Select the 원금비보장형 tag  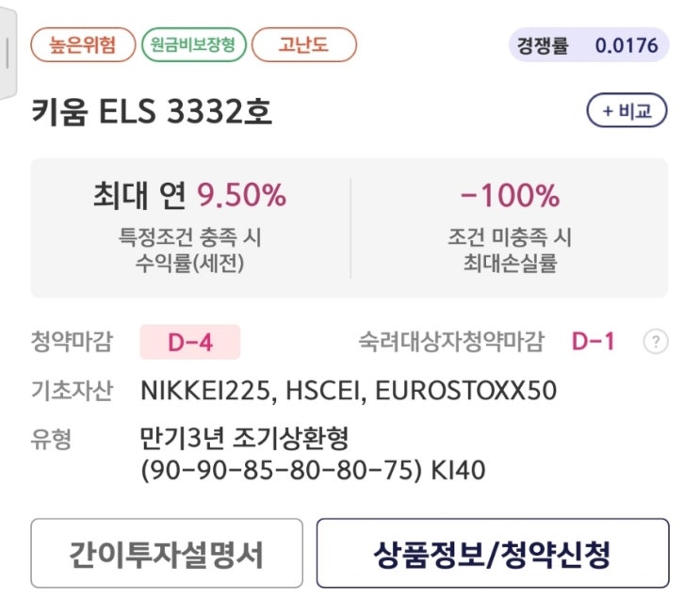(194, 44)
